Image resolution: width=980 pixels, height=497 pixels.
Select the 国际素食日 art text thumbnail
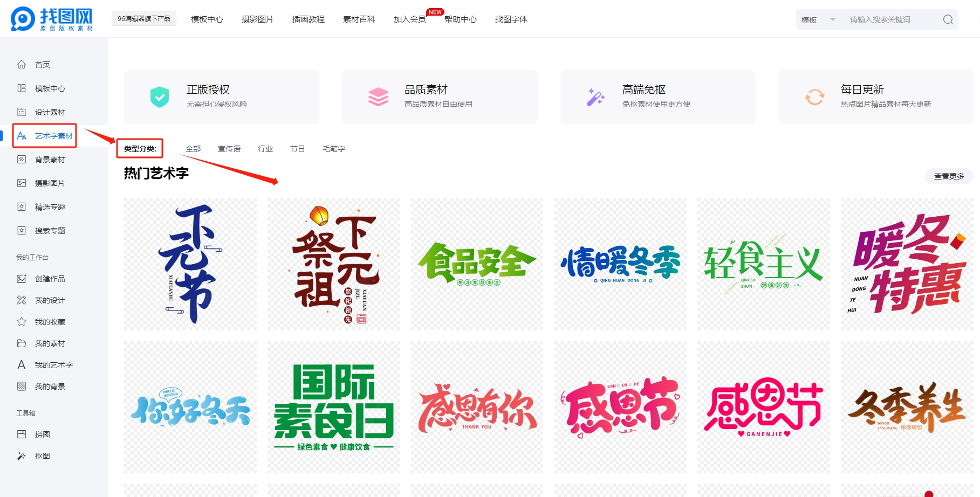coord(334,407)
